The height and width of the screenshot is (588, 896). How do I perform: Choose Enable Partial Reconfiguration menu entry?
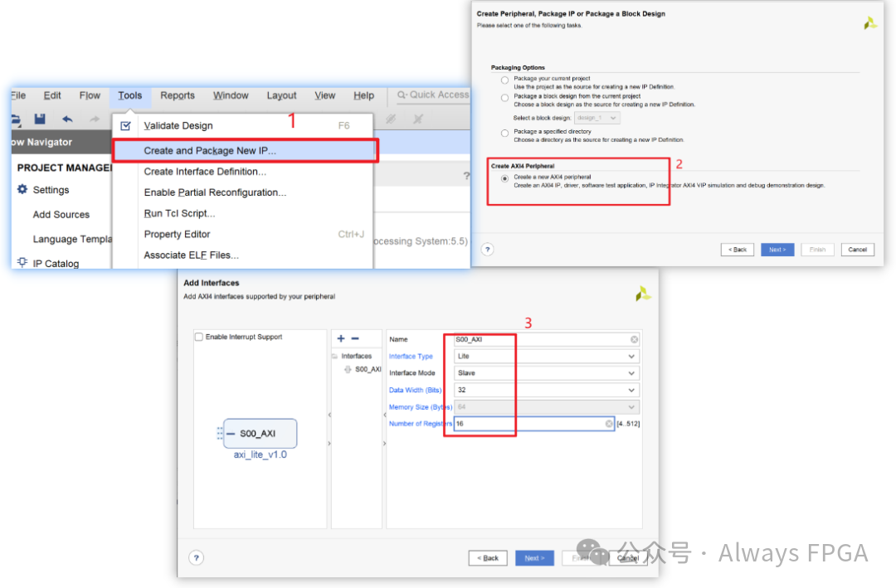(243, 192)
